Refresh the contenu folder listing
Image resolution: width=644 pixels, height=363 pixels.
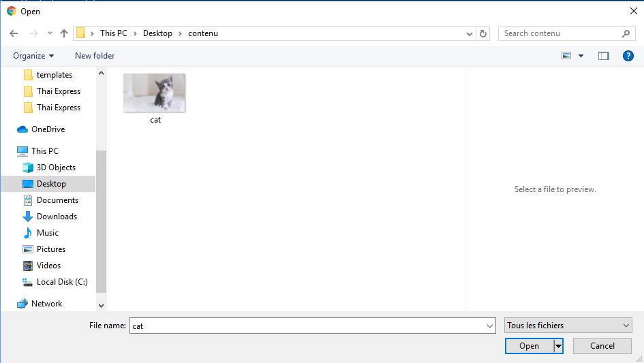pyautogui.click(x=484, y=33)
